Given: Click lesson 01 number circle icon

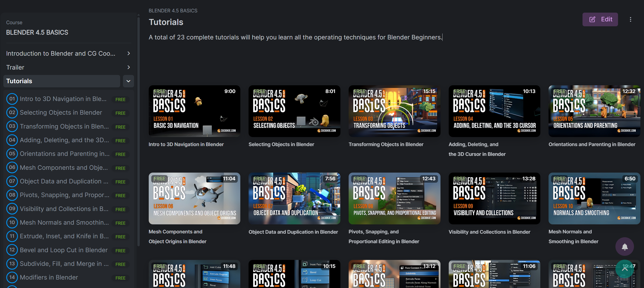Looking at the screenshot, I should click(x=12, y=99).
